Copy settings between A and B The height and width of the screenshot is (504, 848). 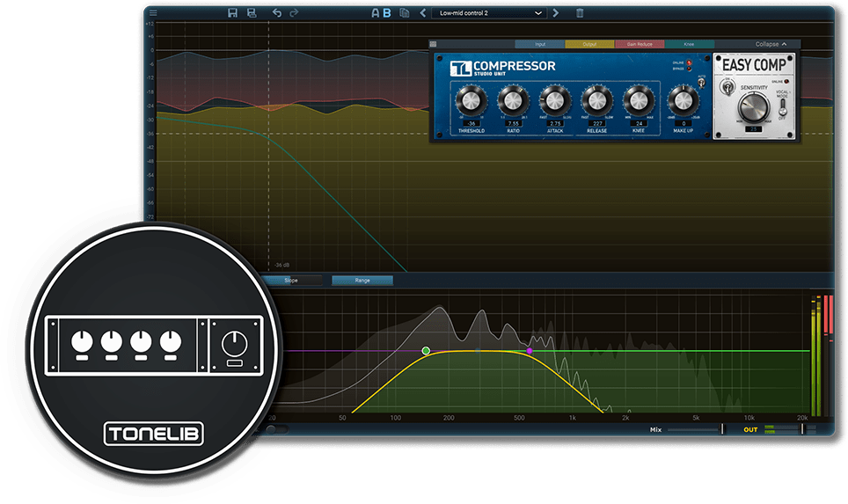(404, 13)
